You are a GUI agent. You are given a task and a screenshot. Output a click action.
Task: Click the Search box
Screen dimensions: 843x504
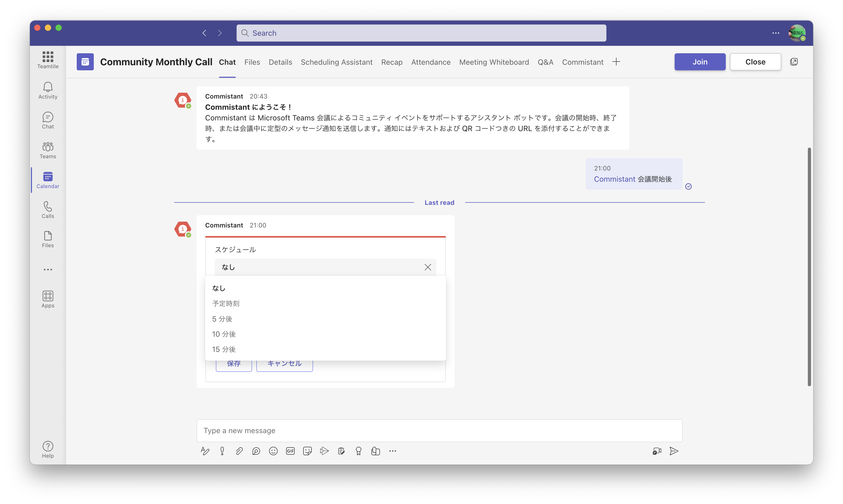(x=421, y=33)
